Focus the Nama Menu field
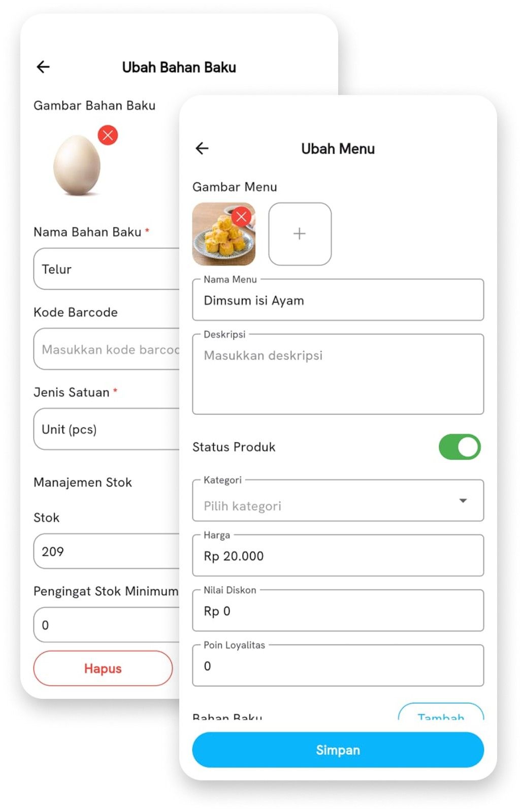The width and height of the screenshot is (522, 812). click(338, 300)
